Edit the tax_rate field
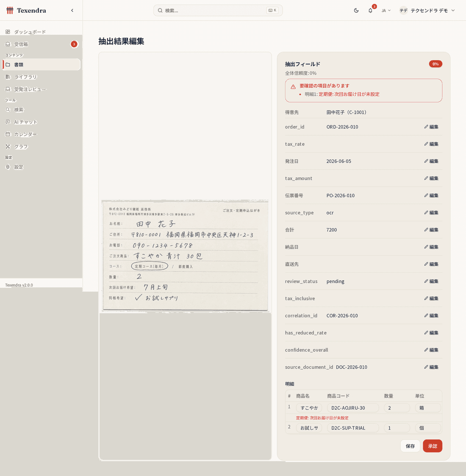The width and height of the screenshot is (466, 476). point(431,144)
